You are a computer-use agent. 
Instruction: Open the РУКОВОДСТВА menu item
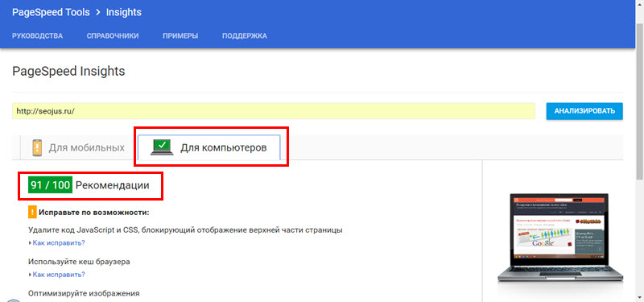click(x=37, y=36)
